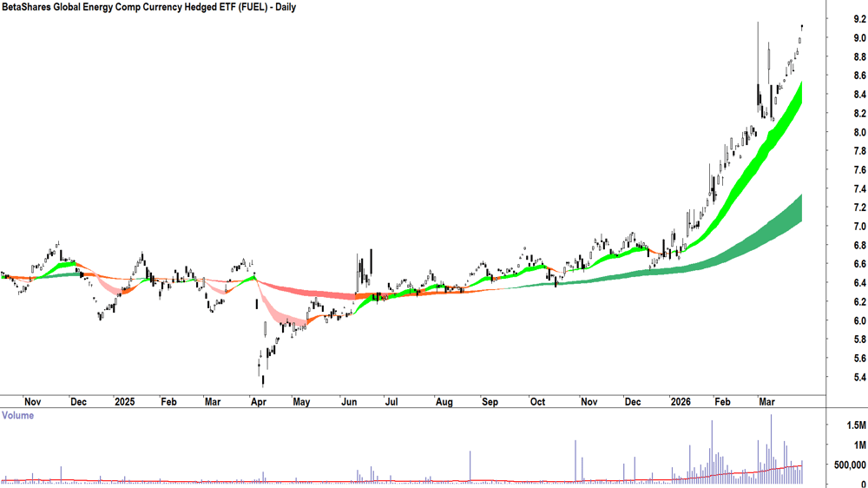Screen dimensions: 868x488
Task: Click the April 2025 low candlestick near 5.4
Action: [263, 380]
